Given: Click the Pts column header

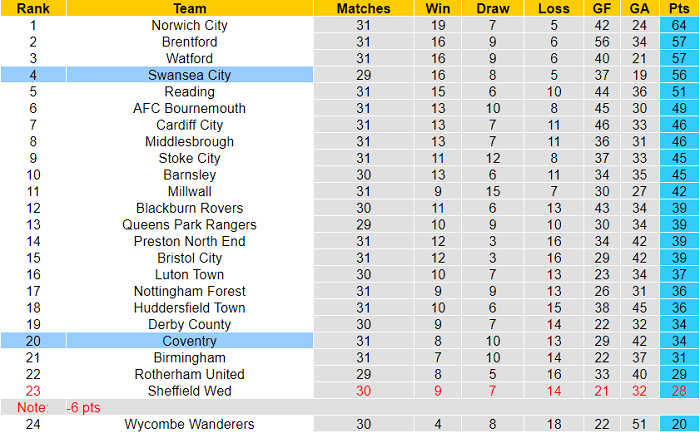Looking at the screenshot, I should 679,8.
